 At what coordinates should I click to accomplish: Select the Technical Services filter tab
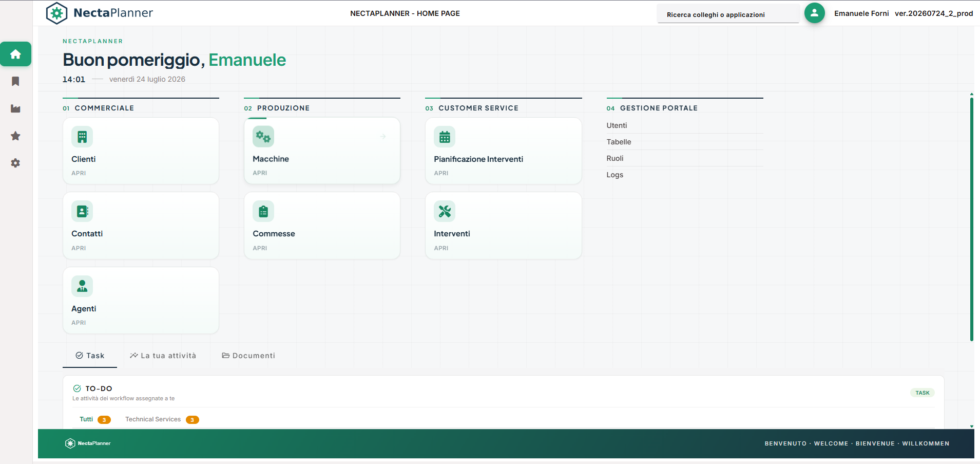tap(162, 419)
